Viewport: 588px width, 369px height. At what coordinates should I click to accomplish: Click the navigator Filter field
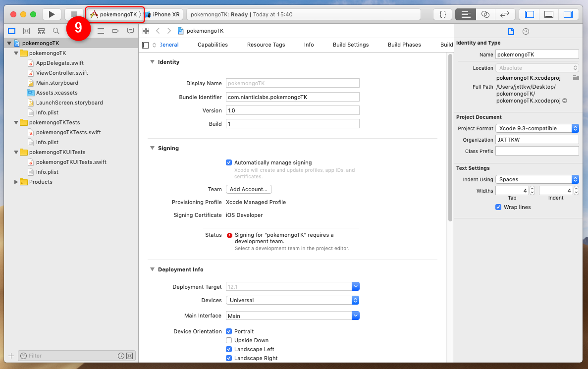pos(77,356)
